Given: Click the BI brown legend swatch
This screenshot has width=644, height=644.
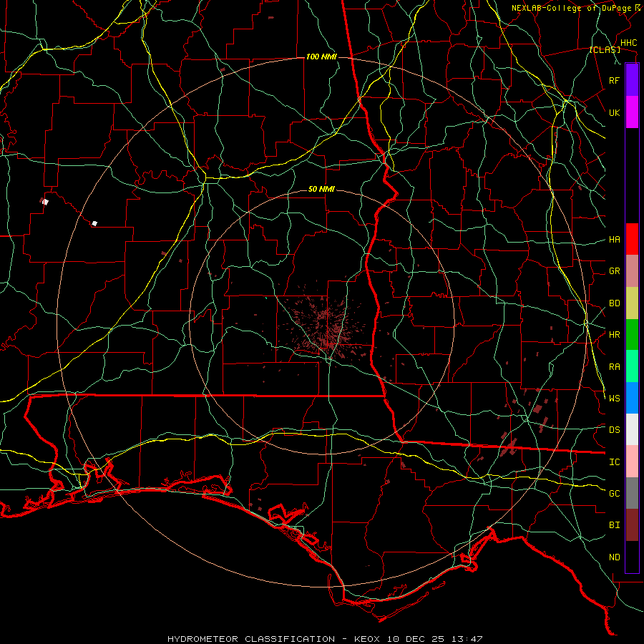Looking at the screenshot, I should pyautogui.click(x=632, y=525).
